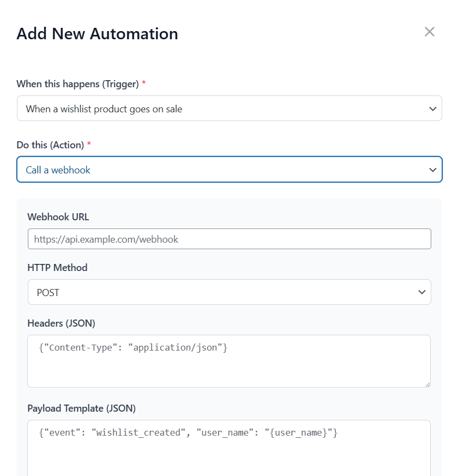Click inside the Webhook URL field
Image resolution: width=458 pixels, height=476 pixels.
[229, 239]
